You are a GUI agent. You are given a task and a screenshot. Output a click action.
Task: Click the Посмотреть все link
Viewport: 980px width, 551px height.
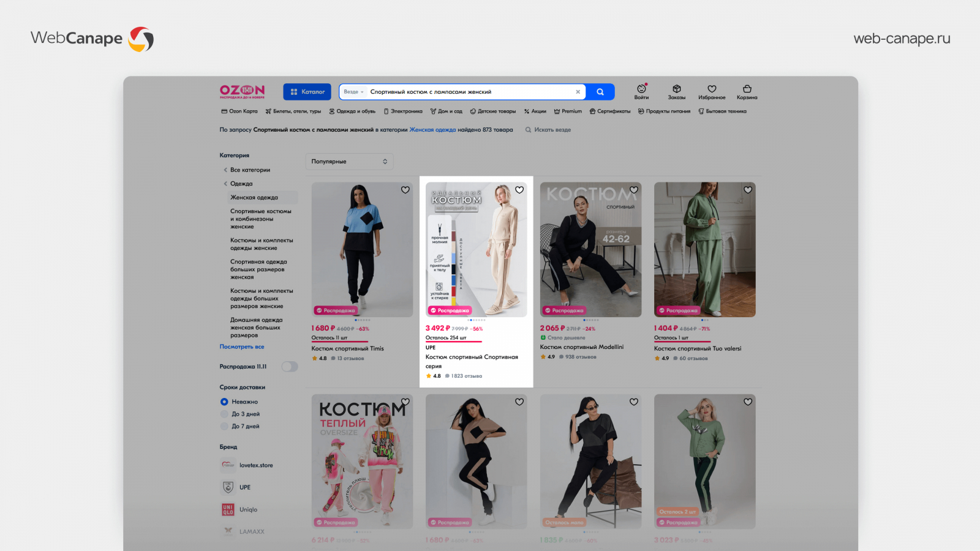242,347
